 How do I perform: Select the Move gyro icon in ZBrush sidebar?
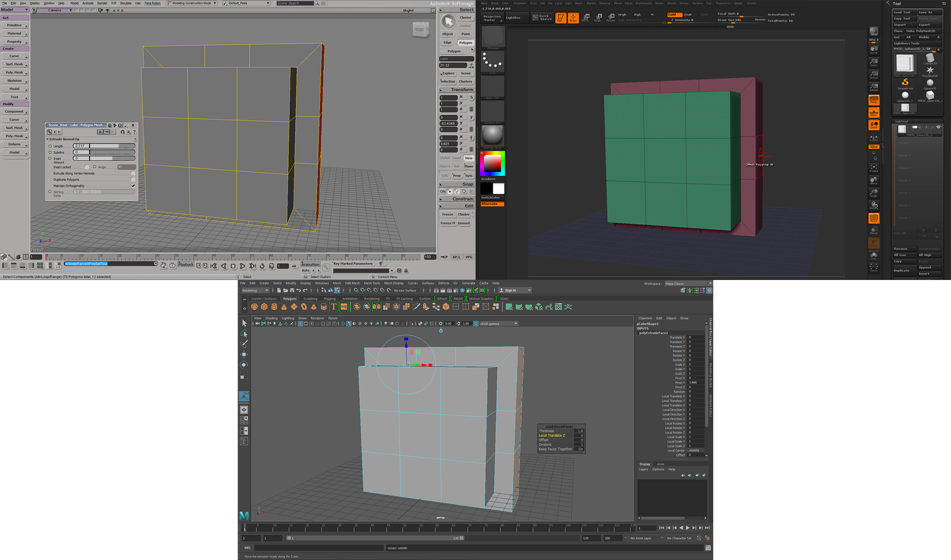pos(874,181)
